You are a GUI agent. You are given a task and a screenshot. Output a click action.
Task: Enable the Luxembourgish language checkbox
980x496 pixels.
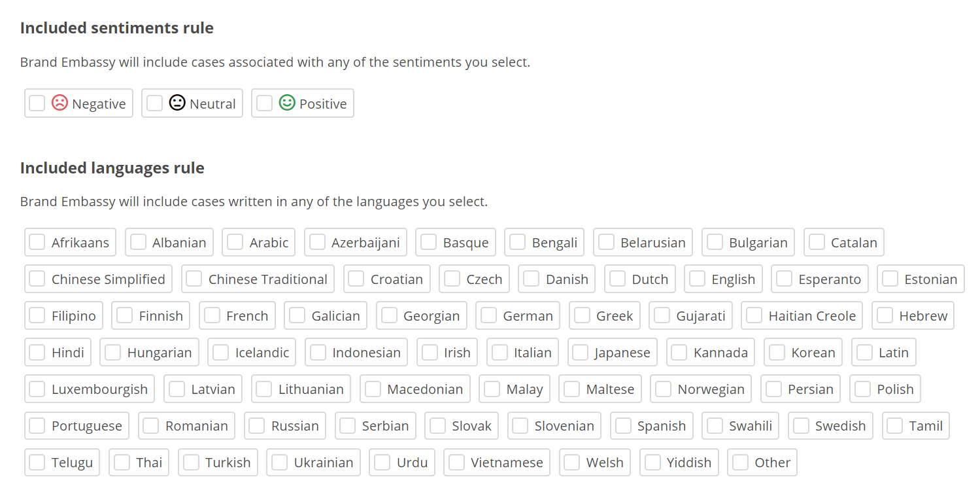click(37, 389)
